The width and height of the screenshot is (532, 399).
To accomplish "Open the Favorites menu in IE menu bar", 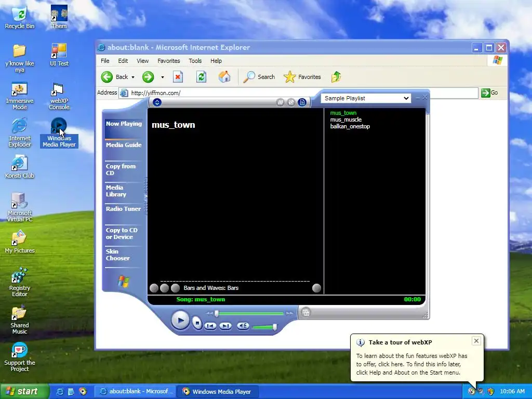I will (x=169, y=61).
